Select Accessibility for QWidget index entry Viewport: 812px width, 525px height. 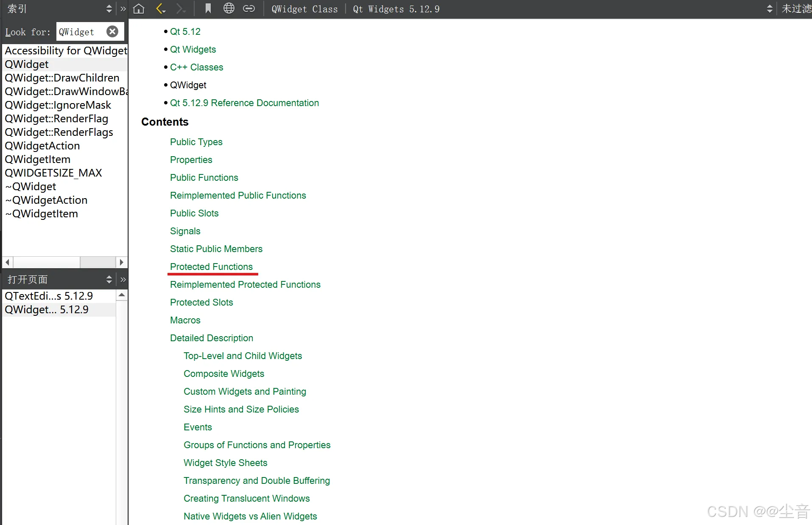click(x=66, y=51)
